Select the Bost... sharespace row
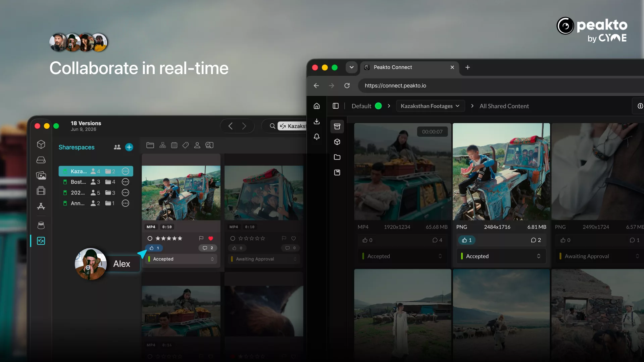The width and height of the screenshot is (644, 362). click(x=96, y=182)
